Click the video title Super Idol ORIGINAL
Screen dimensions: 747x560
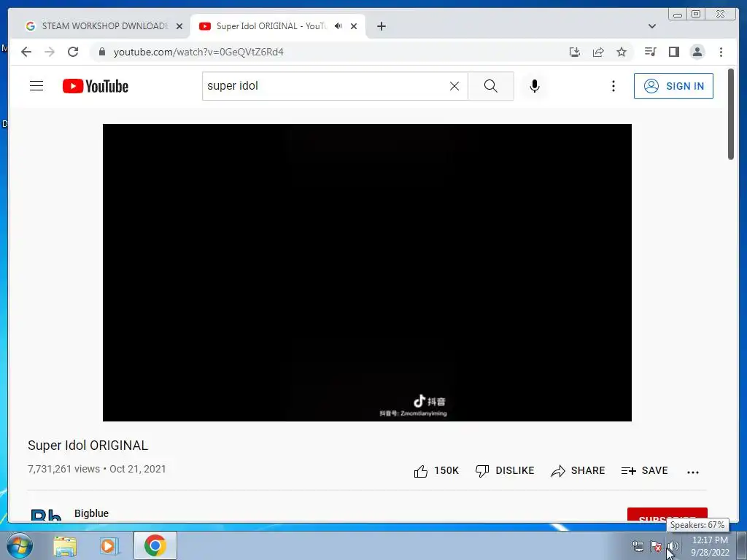tap(88, 446)
